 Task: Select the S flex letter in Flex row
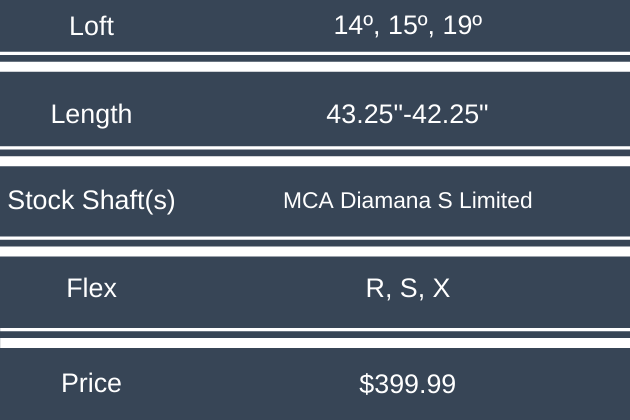click(x=407, y=289)
